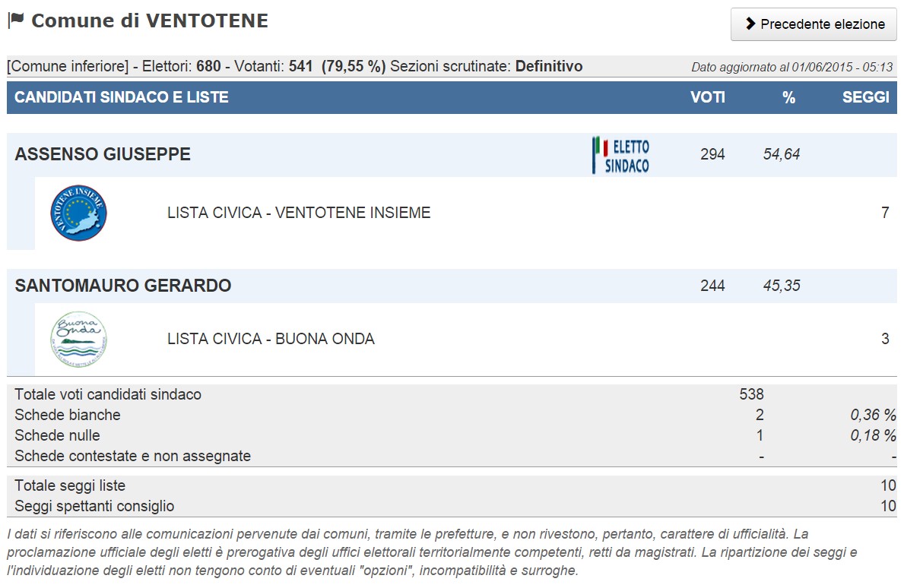Click the VOTI column header
The image size is (904, 588).
click(x=707, y=97)
